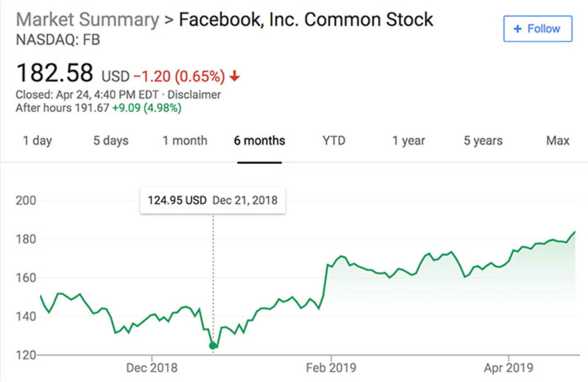Screen dimensions: 588x382
Task: Click the green data point on chart
Action: click(213, 346)
